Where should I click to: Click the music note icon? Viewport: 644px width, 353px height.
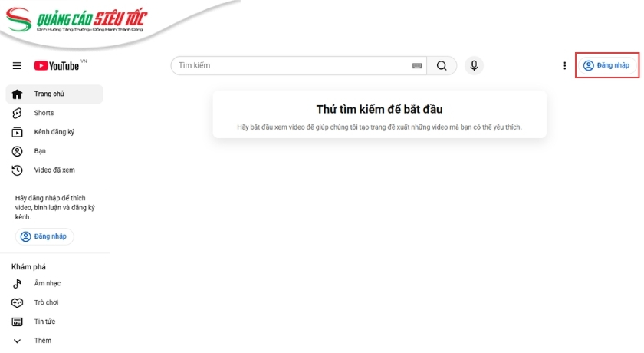point(17,283)
